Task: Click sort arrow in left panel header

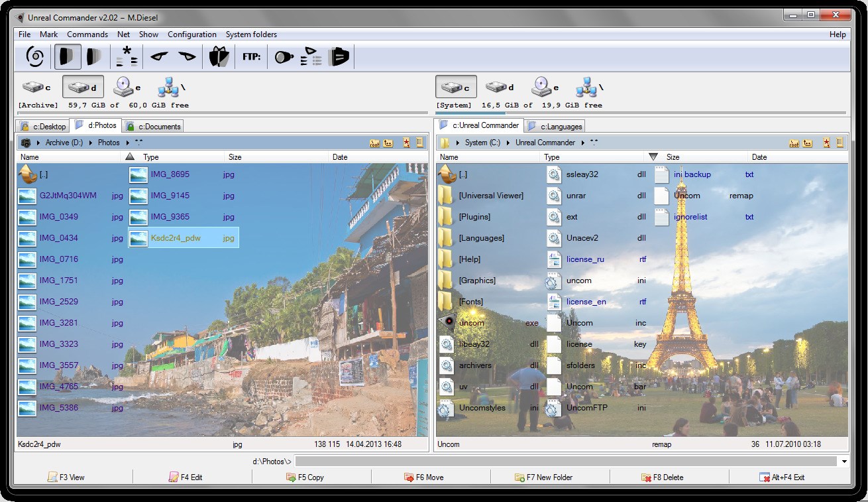Action: pyautogui.click(x=130, y=157)
